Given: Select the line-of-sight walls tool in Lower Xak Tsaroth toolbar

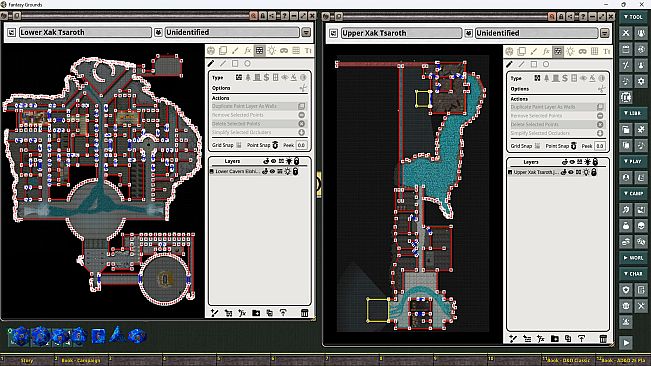Looking at the screenshot, I should 259,51.
